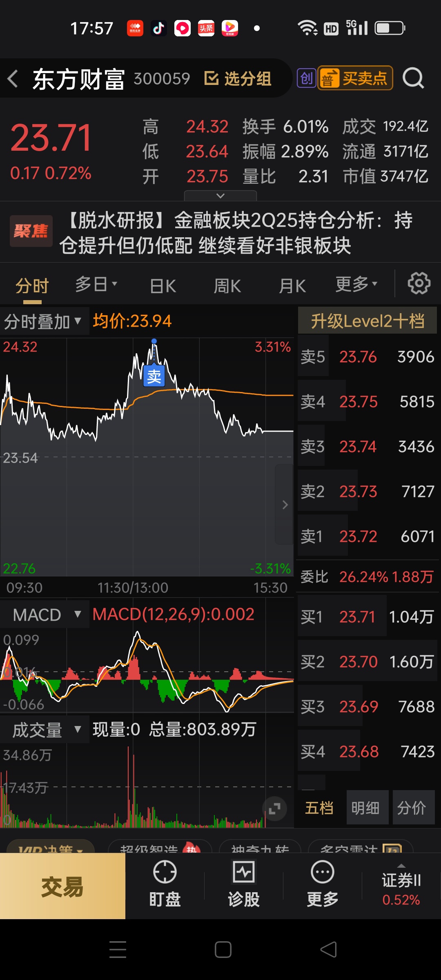Open the 买卖点 buy-sell signal button
This screenshot has height=980, width=441.
pos(355,78)
